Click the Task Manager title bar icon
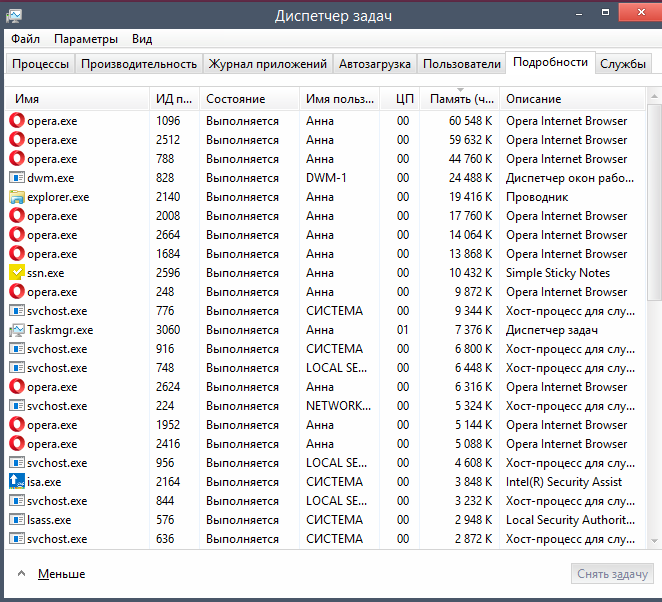662x602 pixels. [14, 16]
